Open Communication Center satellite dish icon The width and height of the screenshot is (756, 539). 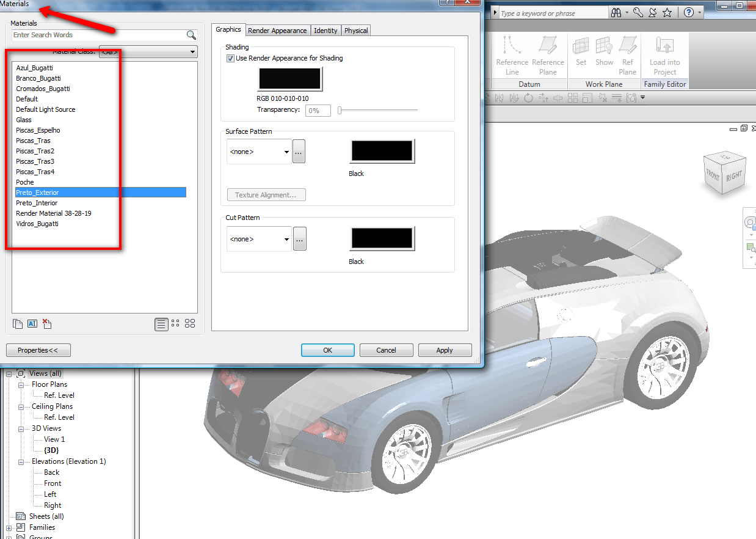pos(652,13)
